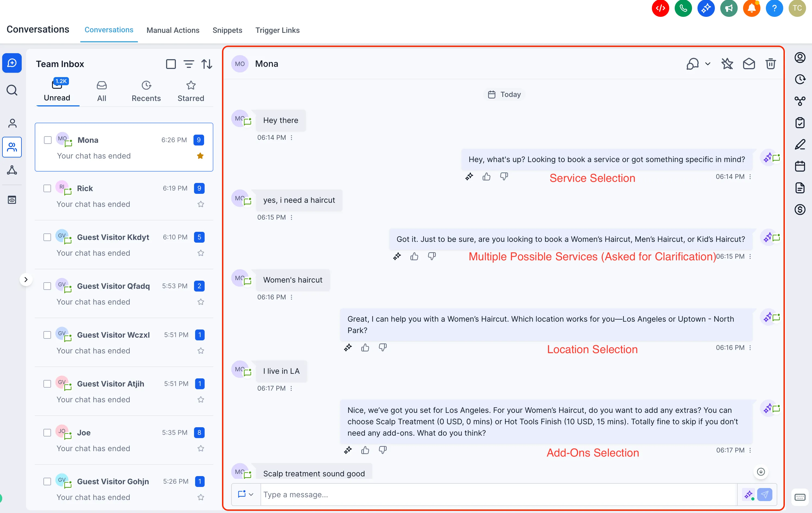Click the green phone dialer icon

683,8
